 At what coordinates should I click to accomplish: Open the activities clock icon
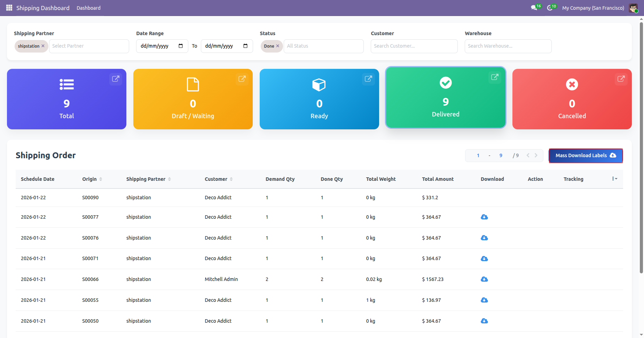pos(550,8)
